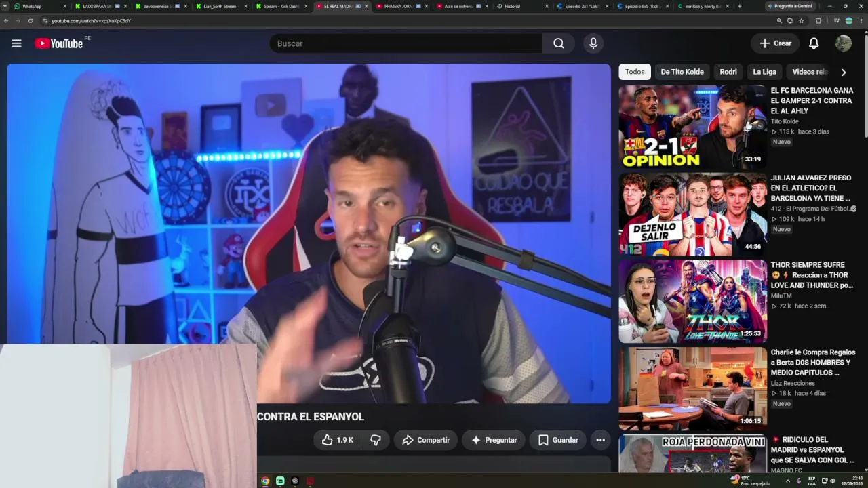Go back in browser history
This screenshot has height=488, width=868.
click(6, 21)
